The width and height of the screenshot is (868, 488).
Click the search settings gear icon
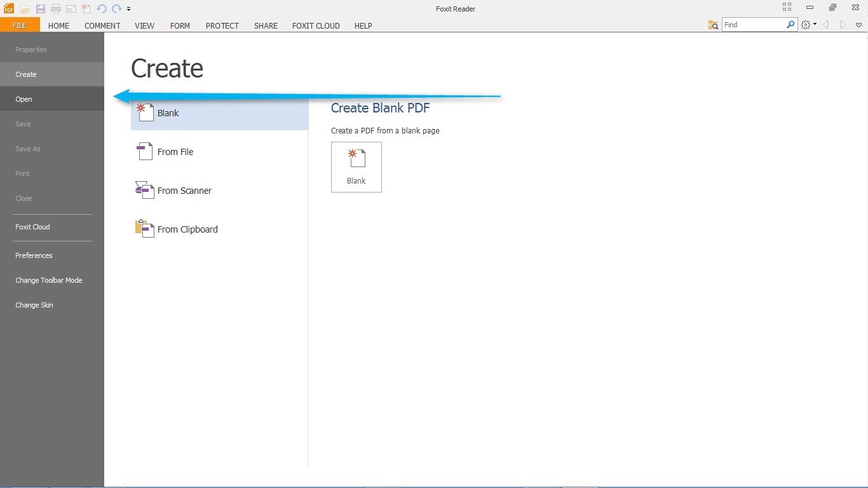(806, 25)
